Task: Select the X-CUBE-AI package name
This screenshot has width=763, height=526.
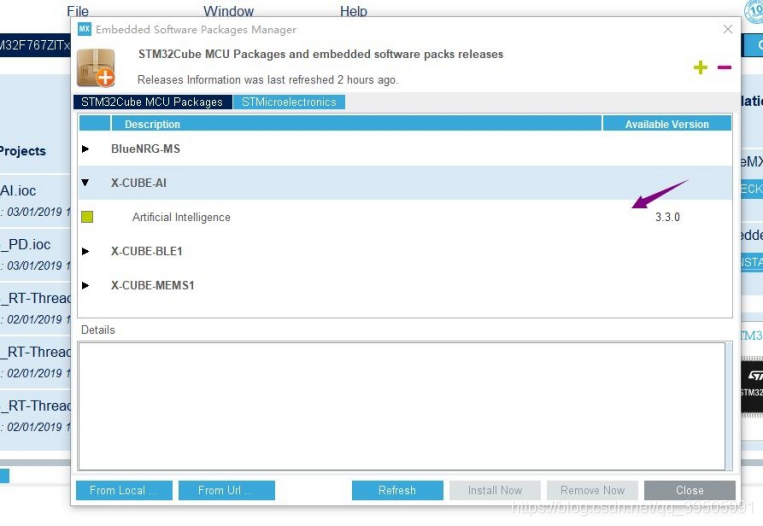Action: click(x=139, y=183)
